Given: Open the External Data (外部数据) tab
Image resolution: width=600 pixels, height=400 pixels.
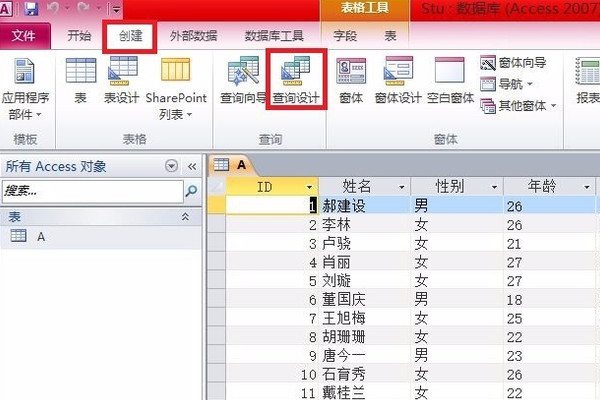Looking at the screenshot, I should pos(191,36).
